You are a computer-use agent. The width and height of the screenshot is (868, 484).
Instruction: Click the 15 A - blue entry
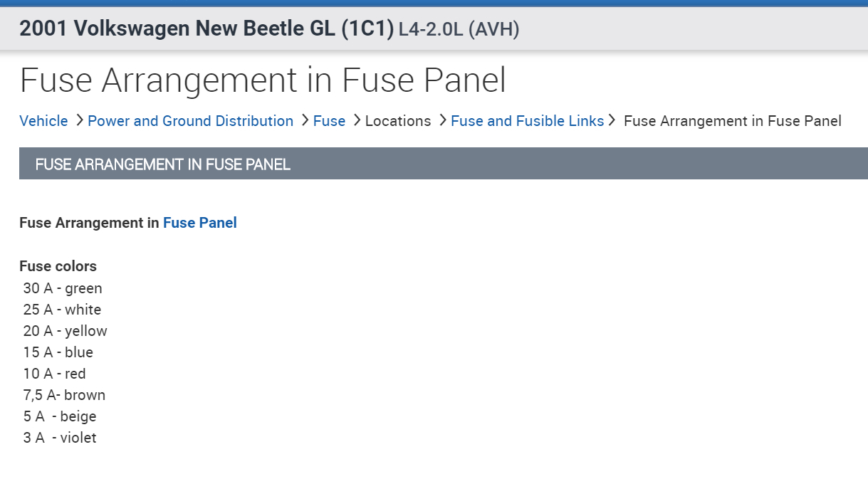coord(58,352)
